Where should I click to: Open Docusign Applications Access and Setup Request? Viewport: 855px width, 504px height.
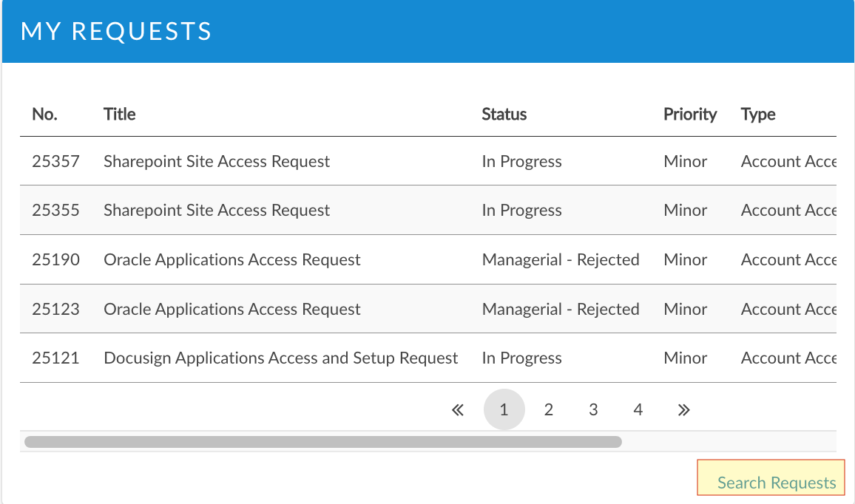(280, 358)
